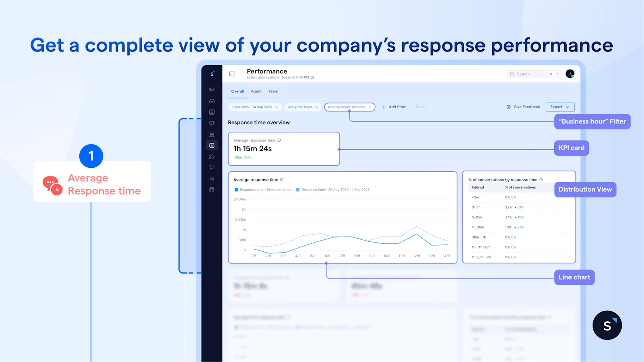Open the Working hours: included dropdown
The width and height of the screenshot is (644, 362).
pos(349,107)
